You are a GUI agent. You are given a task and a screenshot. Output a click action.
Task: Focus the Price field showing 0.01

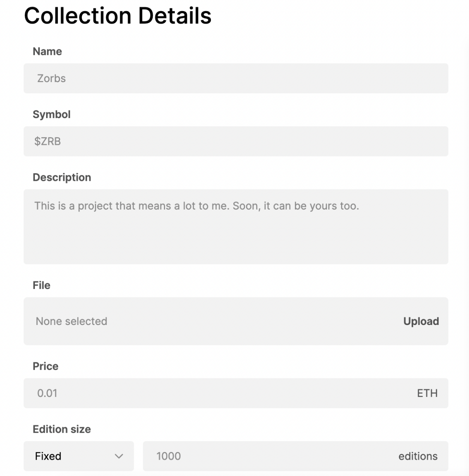click(217, 393)
